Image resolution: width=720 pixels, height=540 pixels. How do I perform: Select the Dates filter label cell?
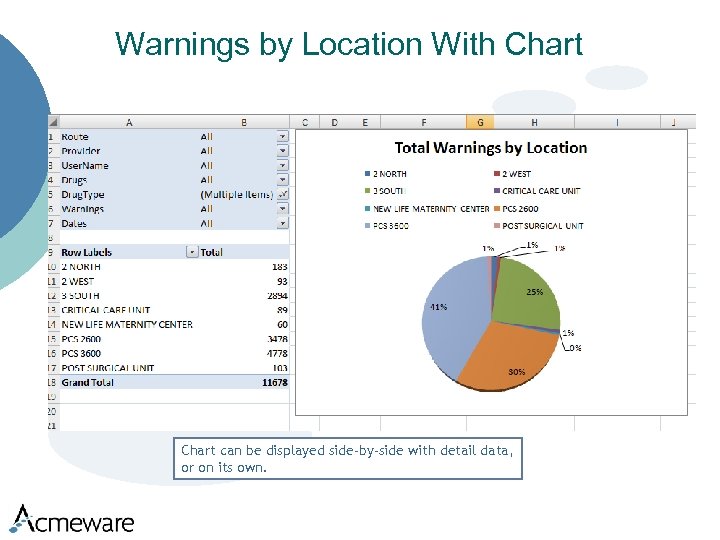129,223
